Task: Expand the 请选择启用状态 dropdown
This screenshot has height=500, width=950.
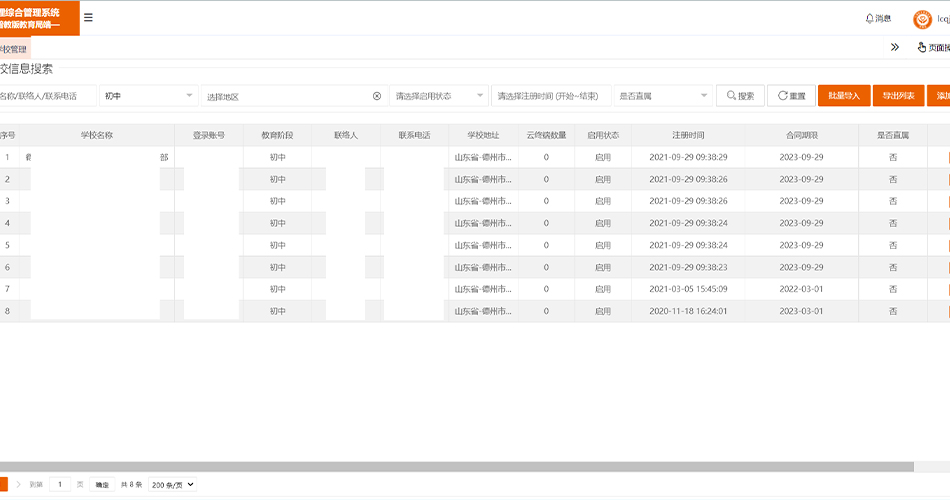Action: point(438,96)
